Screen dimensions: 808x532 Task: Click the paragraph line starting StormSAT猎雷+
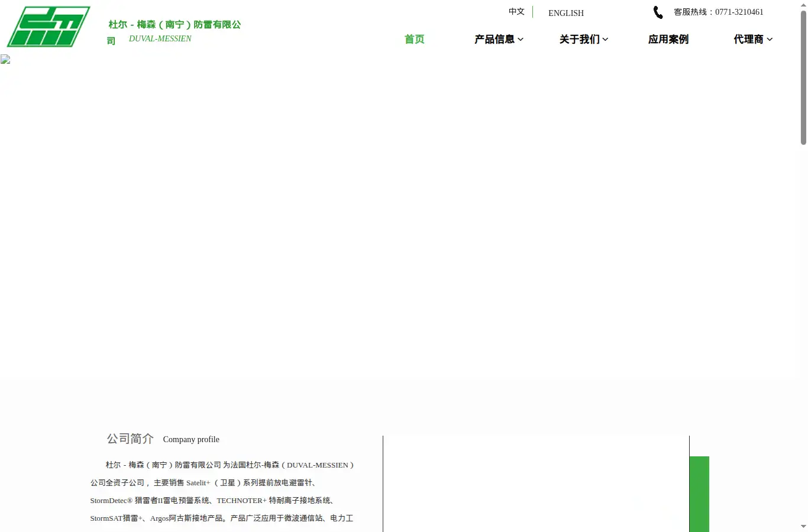[222, 518]
